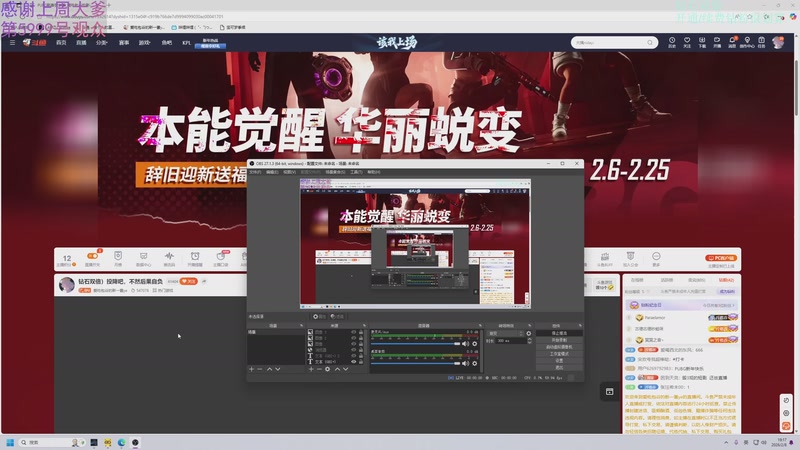
Task: Toggle visibility of the first image source
Action: (x=354, y=332)
